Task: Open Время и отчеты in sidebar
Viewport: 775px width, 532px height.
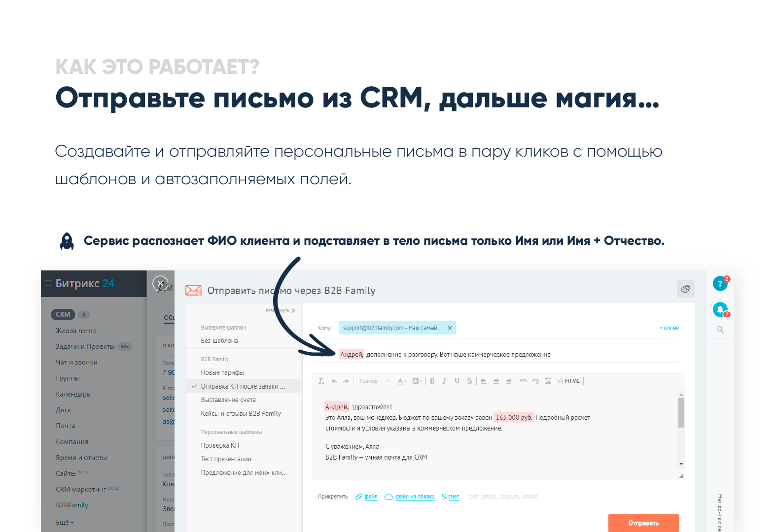Action: click(81, 458)
